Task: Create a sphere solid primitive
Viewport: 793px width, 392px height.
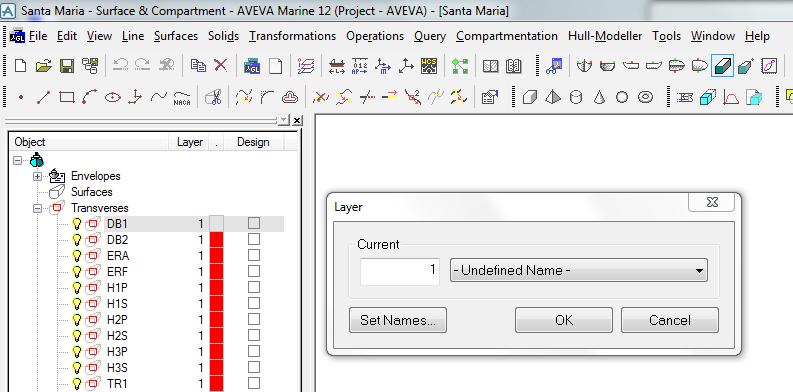Action: [x=622, y=97]
